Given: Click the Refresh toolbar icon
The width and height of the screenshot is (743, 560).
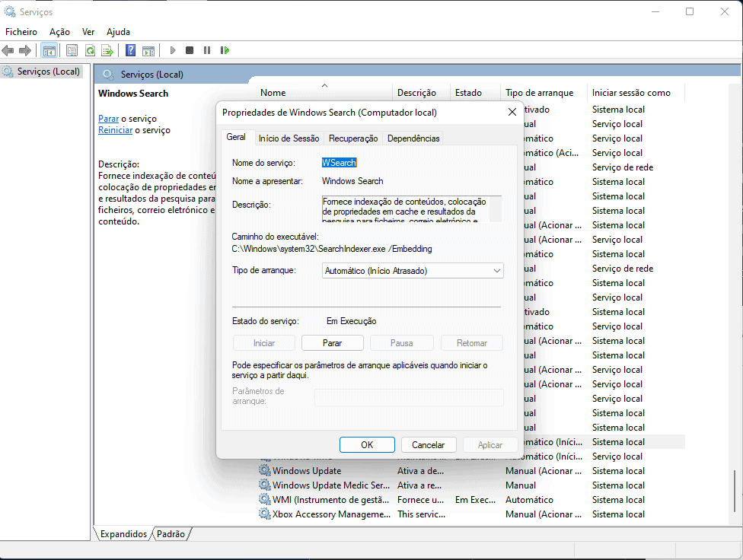Looking at the screenshot, I should [x=90, y=50].
